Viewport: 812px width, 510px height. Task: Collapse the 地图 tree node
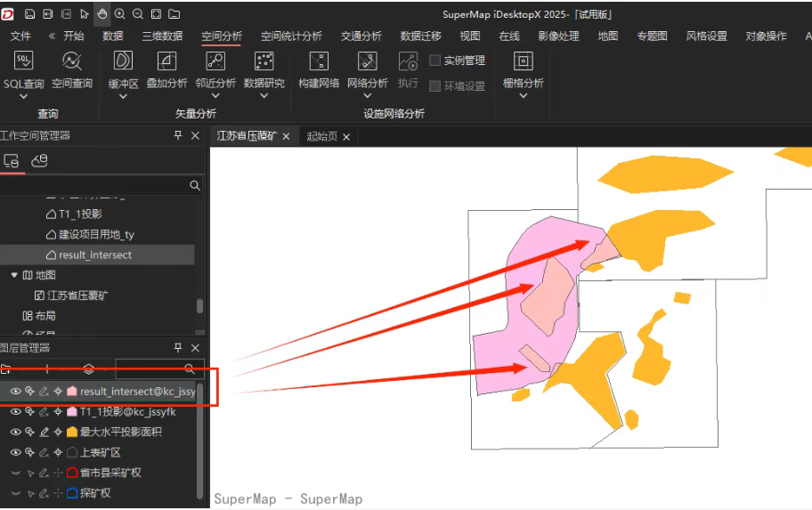pos(14,275)
